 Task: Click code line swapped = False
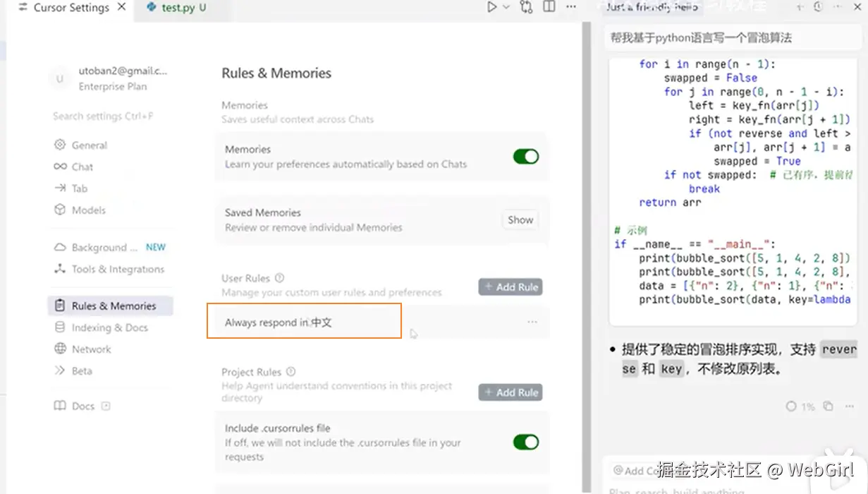pos(711,78)
